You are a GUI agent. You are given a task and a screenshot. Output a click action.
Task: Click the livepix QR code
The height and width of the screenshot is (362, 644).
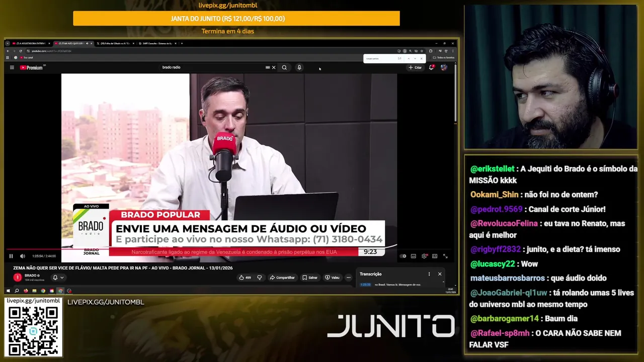click(33, 330)
